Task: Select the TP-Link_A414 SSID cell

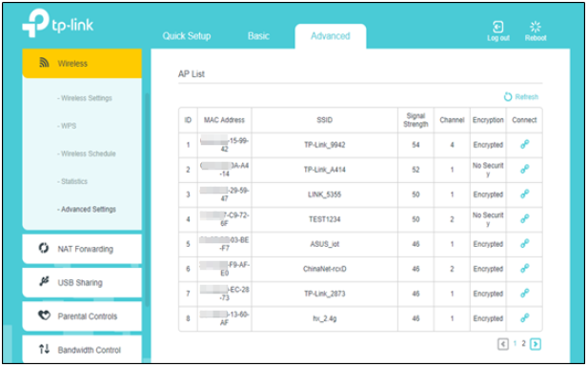Action: click(324, 170)
